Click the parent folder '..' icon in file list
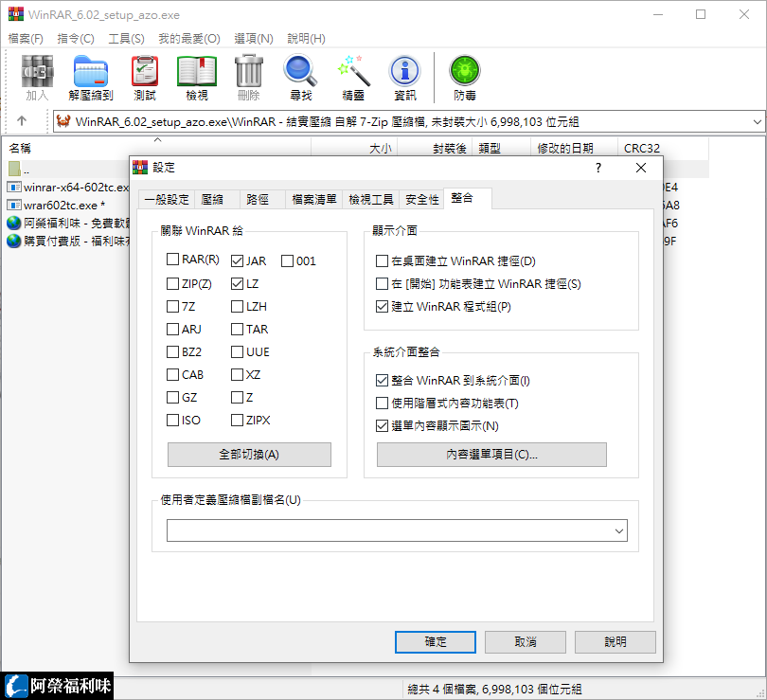The image size is (767, 700). 14,170
